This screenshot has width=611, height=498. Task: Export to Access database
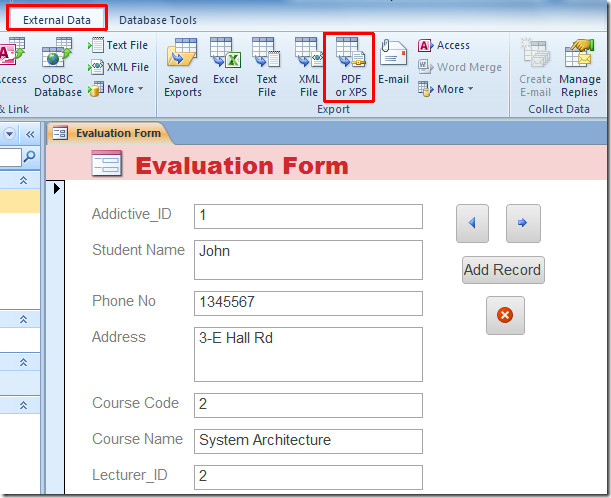(x=444, y=45)
